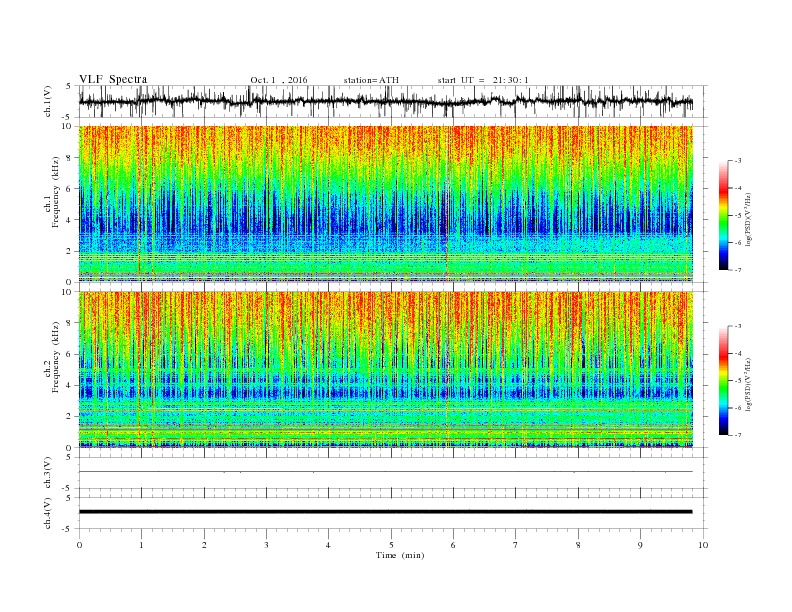This screenshot has width=792, height=612.
Task: Click time axis tick label '8'
Action: pos(578,545)
